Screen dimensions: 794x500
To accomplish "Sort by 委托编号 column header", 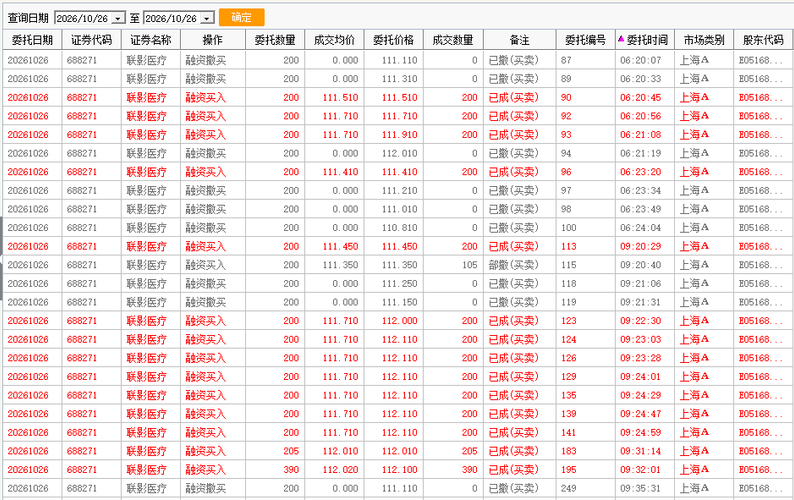I will coord(586,40).
